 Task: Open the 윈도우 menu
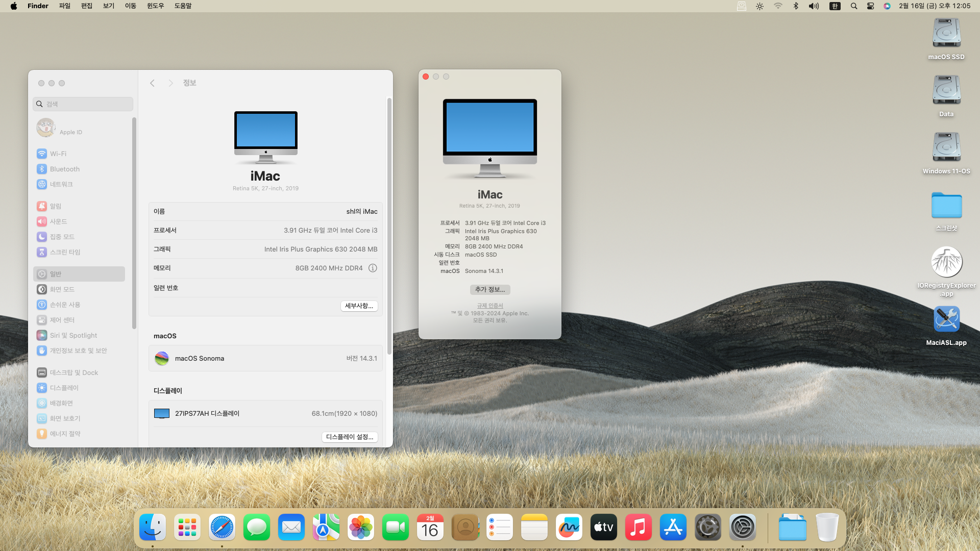pos(155,6)
